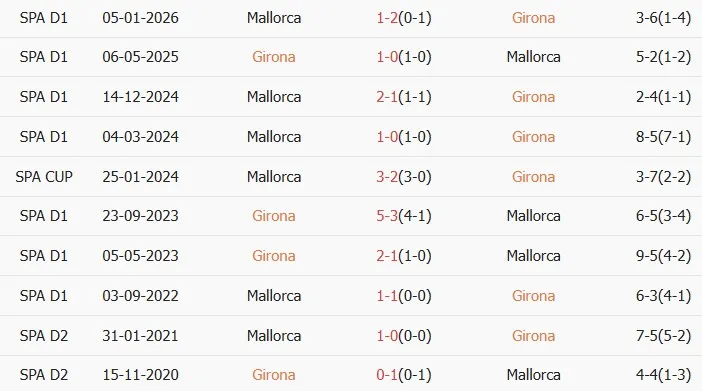Open the 06-05-2025 match score 1-0
The width and height of the screenshot is (702, 391).
[387, 57]
